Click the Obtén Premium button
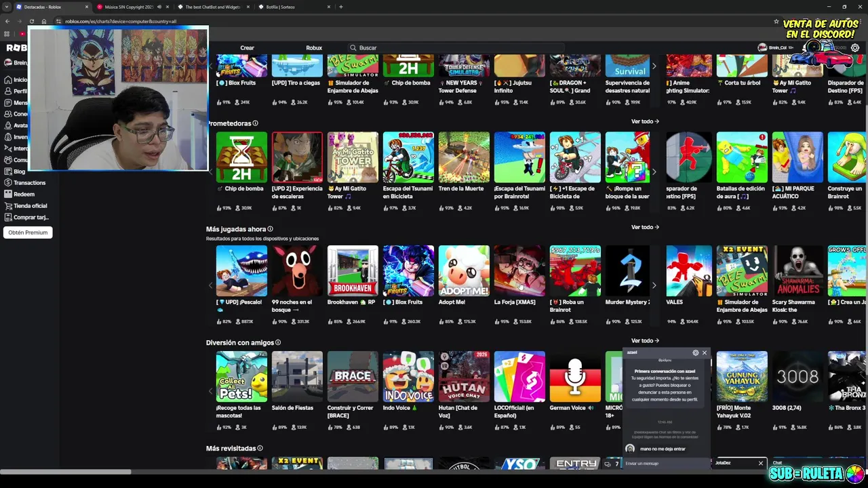 pyautogui.click(x=28, y=232)
